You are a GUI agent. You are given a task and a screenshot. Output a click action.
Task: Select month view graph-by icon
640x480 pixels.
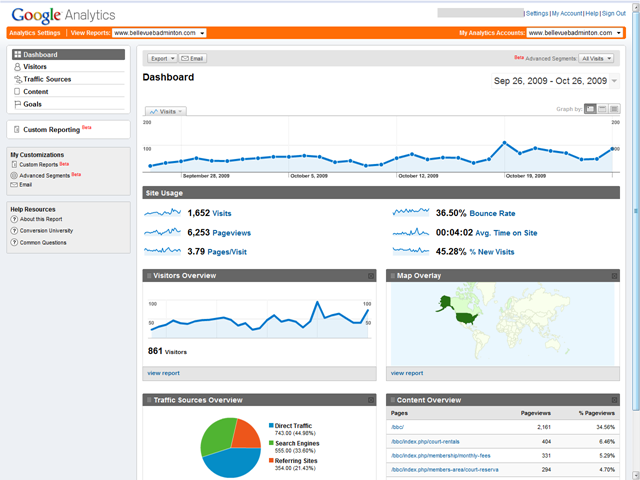(x=614, y=109)
